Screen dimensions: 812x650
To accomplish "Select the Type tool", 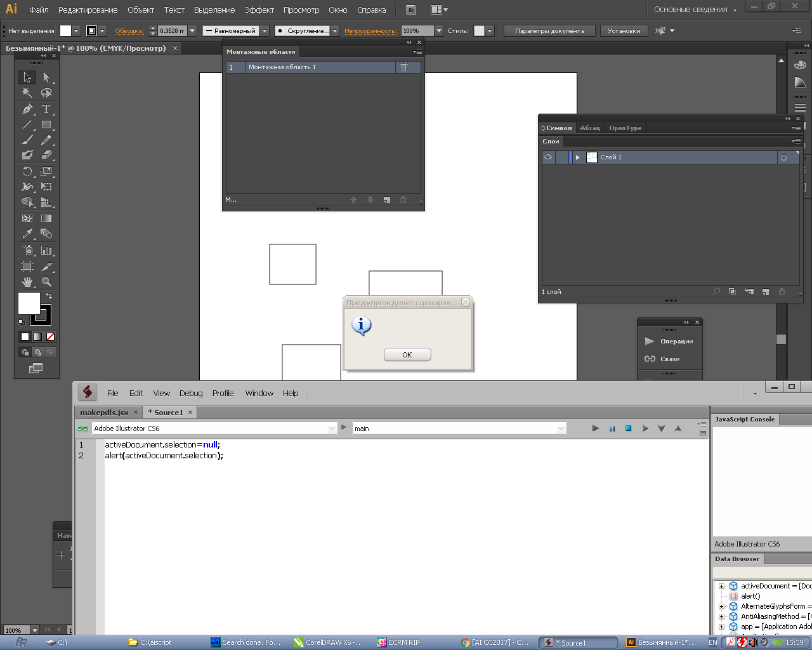I will [46, 109].
